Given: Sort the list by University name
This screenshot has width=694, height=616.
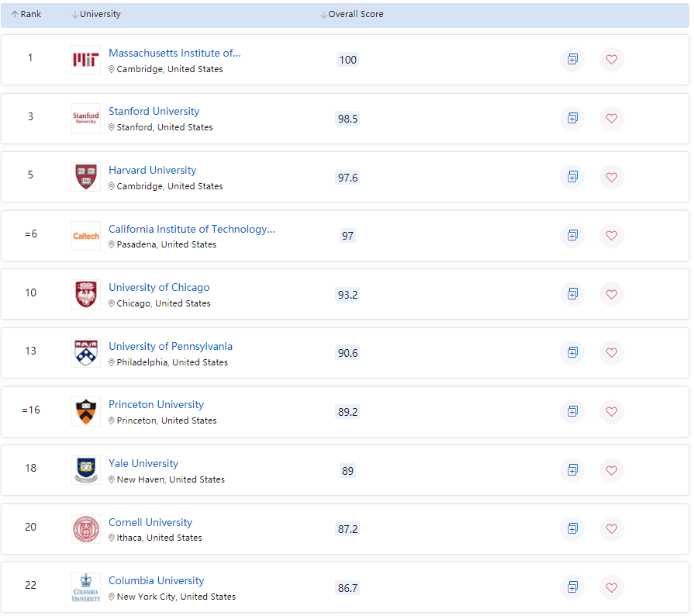Looking at the screenshot, I should pos(96,14).
